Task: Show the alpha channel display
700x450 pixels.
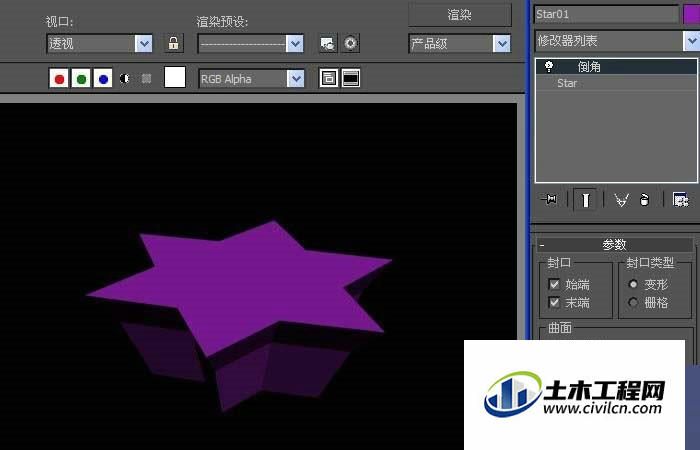Action: tap(125, 79)
